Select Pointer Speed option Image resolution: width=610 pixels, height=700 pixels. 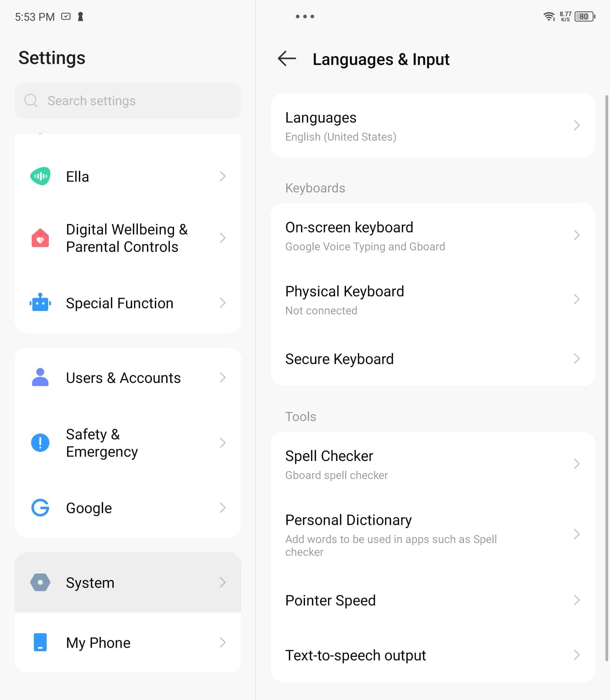pyautogui.click(x=433, y=600)
